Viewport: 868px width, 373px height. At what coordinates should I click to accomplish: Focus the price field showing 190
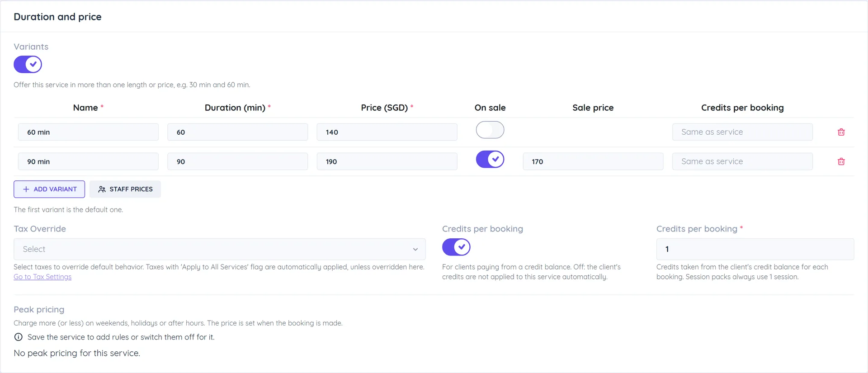387,161
